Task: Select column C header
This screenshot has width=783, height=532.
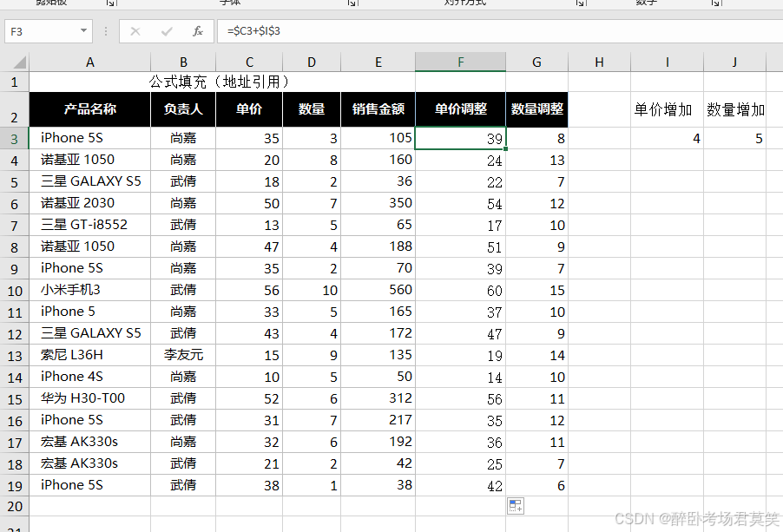Action: 249,62
